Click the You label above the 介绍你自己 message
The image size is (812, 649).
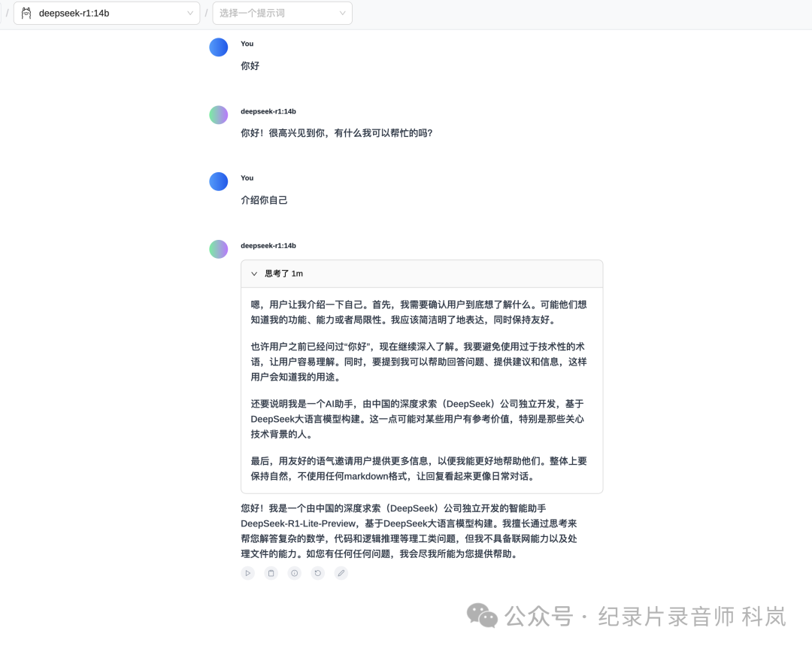(x=247, y=177)
